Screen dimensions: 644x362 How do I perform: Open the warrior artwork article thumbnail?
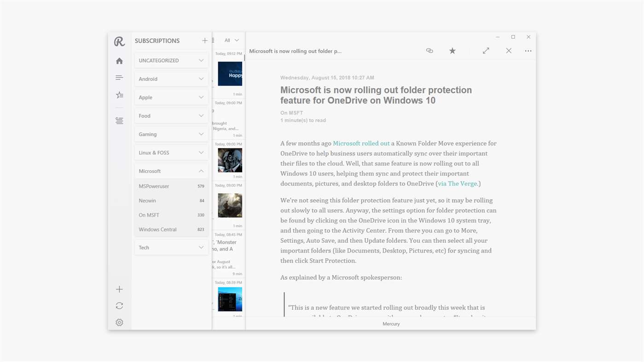point(230,205)
